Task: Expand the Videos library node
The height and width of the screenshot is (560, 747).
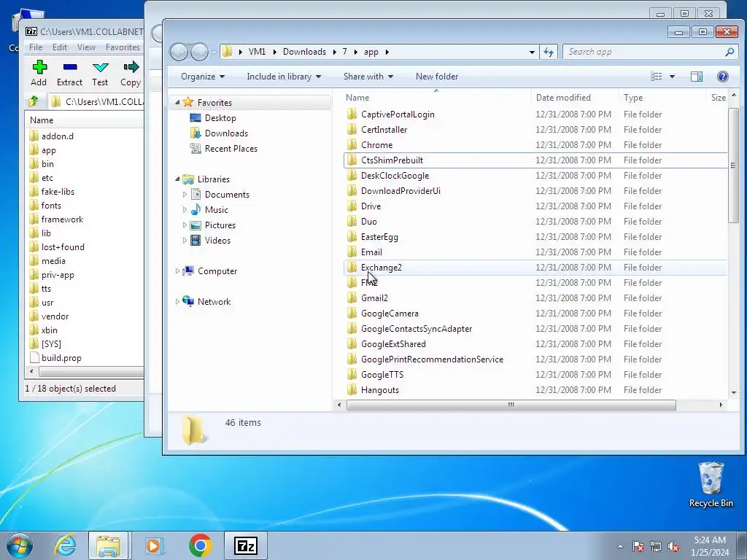Action: point(185,241)
